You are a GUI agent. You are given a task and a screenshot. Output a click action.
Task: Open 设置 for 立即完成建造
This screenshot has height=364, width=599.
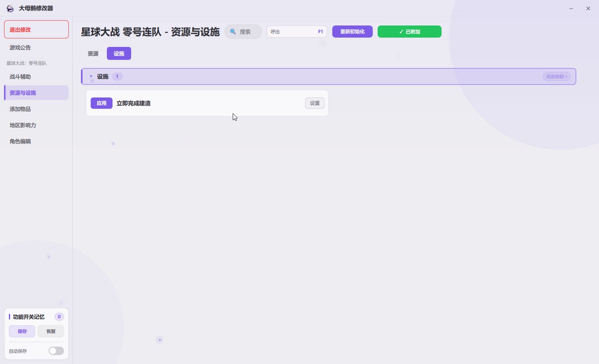[x=315, y=103]
